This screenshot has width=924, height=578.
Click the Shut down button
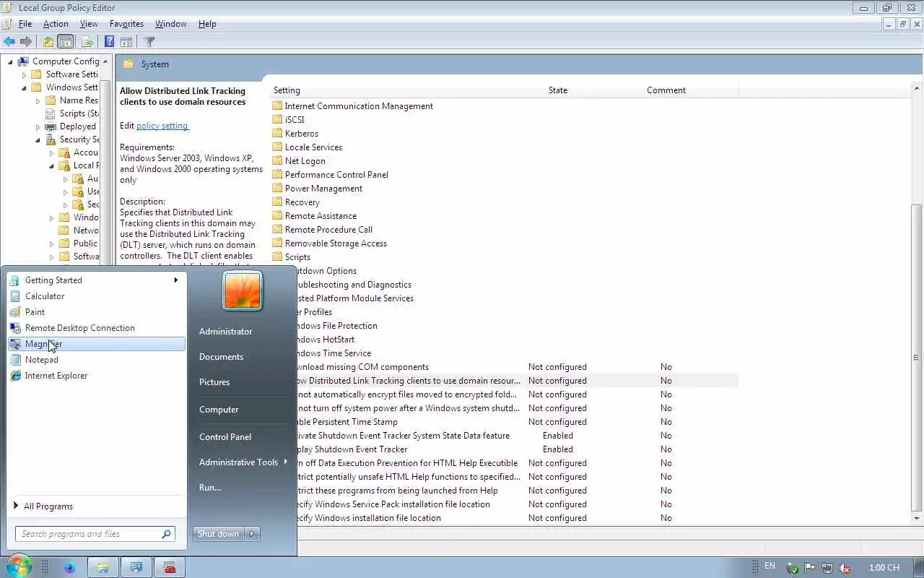219,534
